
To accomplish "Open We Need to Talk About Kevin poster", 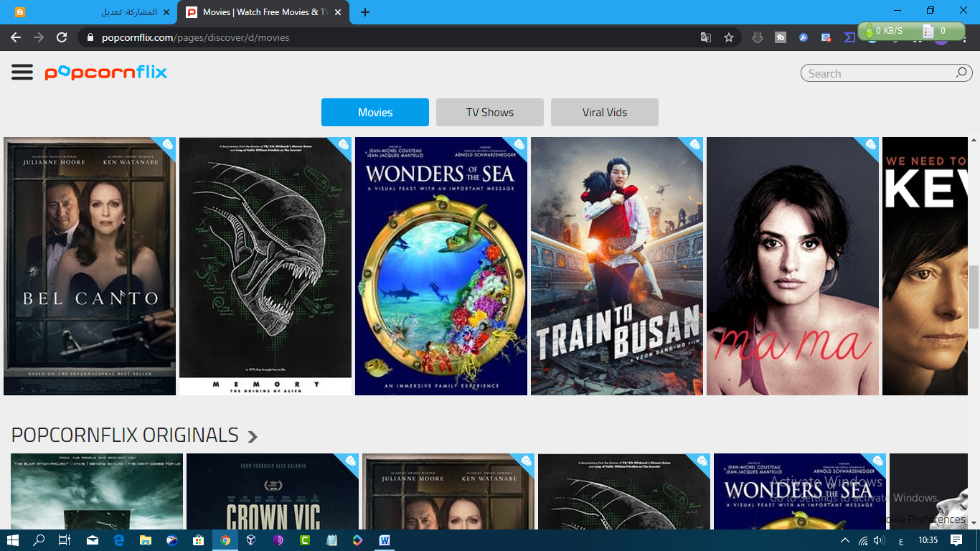I will click(x=925, y=266).
